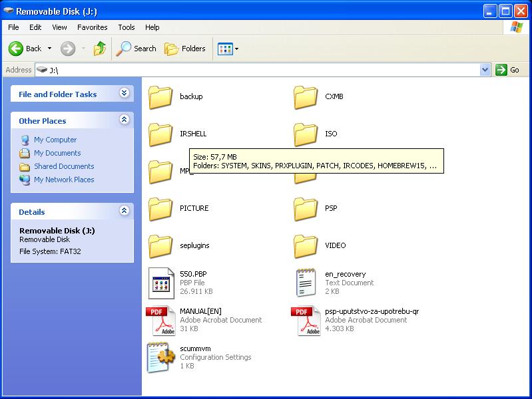Open the Favorites menu
This screenshot has width=532, height=399.
pos(93,27)
